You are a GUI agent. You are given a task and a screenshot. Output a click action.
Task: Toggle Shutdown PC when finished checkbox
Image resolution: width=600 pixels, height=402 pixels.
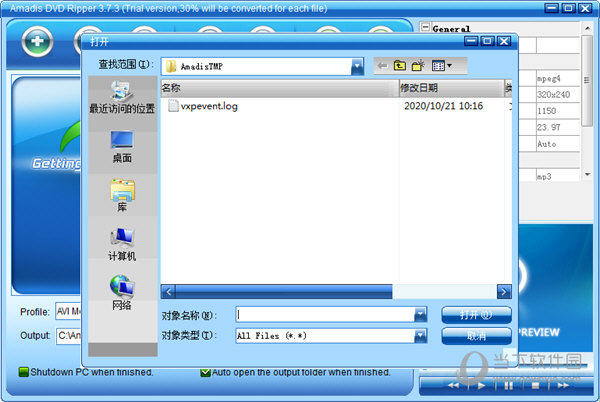[24, 372]
